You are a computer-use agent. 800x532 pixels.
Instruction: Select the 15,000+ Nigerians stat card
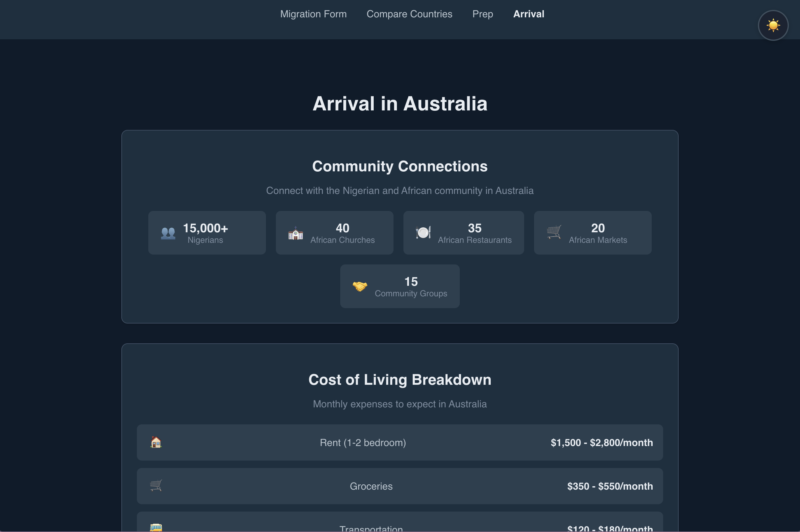pos(207,233)
